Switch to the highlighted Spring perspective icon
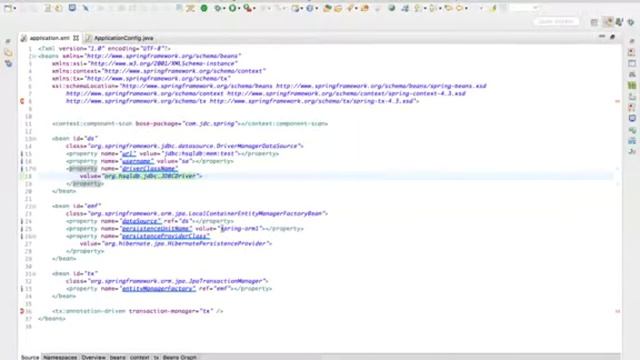The height and width of the screenshot is (360, 640). pyautogui.click(x=608, y=22)
